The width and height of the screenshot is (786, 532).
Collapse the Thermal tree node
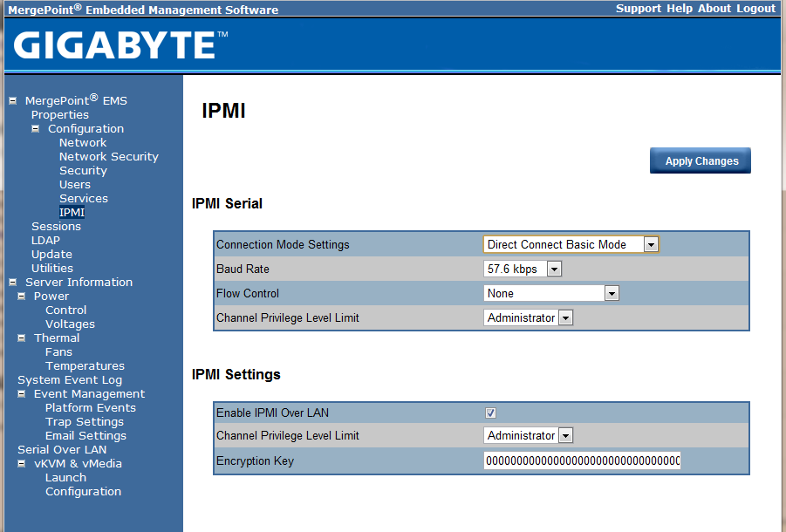[22, 338]
